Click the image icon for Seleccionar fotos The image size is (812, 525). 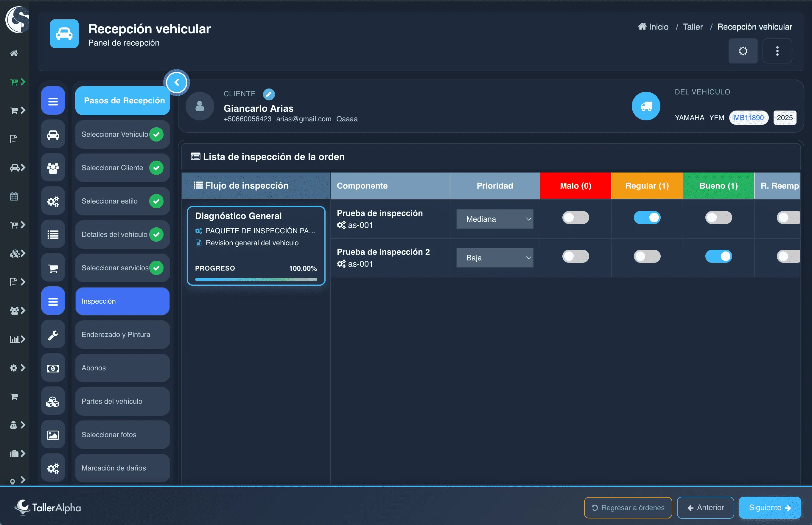pyautogui.click(x=53, y=435)
